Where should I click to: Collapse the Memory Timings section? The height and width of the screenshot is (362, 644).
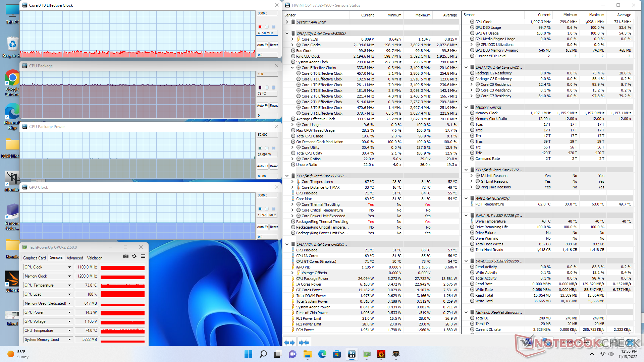466,107
